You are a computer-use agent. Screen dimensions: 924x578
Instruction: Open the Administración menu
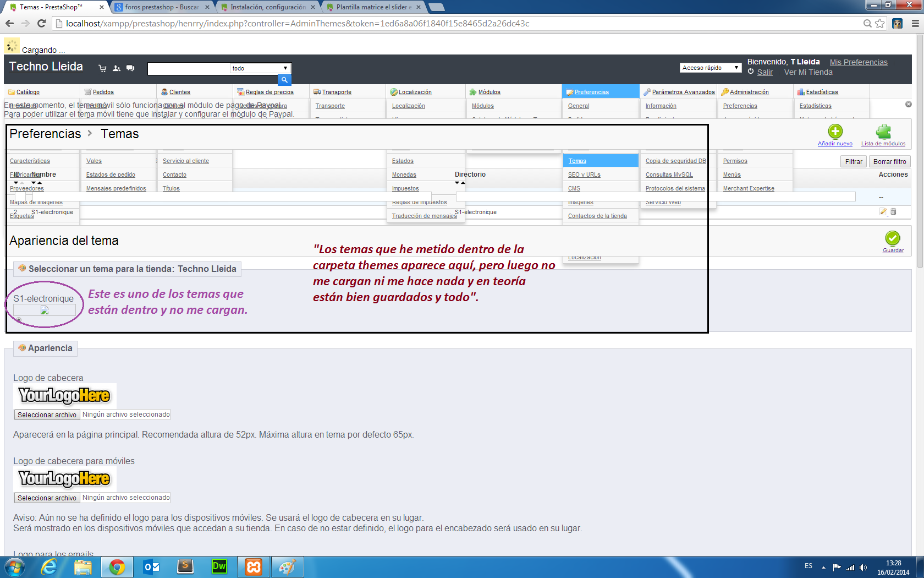coord(749,92)
